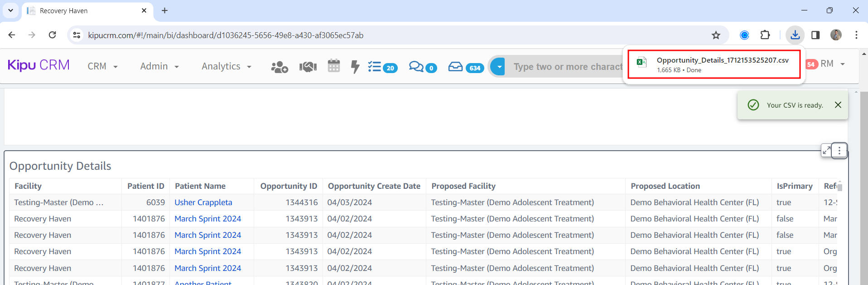The width and height of the screenshot is (868, 285).
Task: Click the add contact people icon
Action: coord(279,67)
